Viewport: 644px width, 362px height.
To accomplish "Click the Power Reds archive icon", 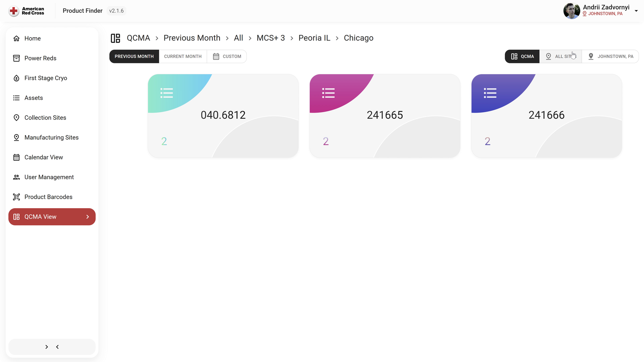I will pos(16,58).
